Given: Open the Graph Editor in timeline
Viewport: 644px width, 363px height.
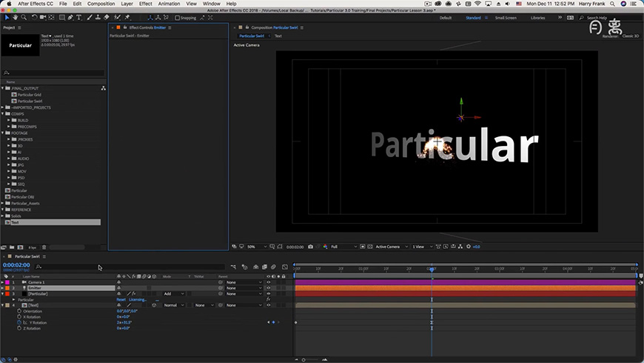Looking at the screenshot, I should coord(285,267).
